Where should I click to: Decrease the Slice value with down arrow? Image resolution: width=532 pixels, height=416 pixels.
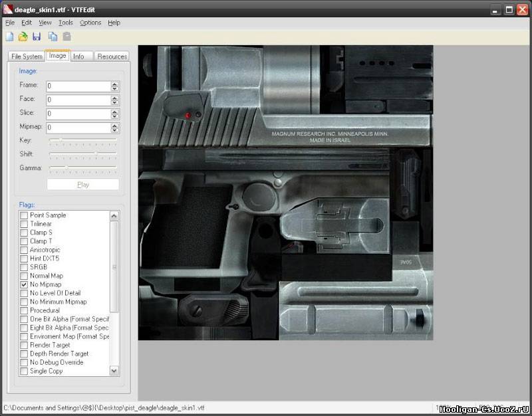point(115,117)
